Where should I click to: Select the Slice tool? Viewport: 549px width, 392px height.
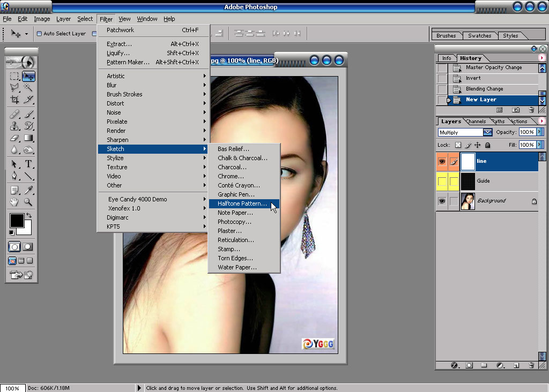[x=28, y=100]
